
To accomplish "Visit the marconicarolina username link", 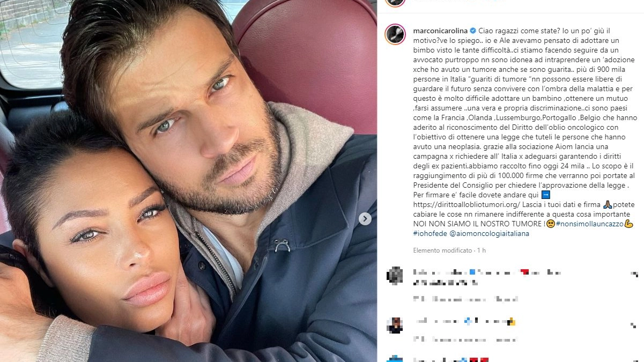I will coord(441,31).
